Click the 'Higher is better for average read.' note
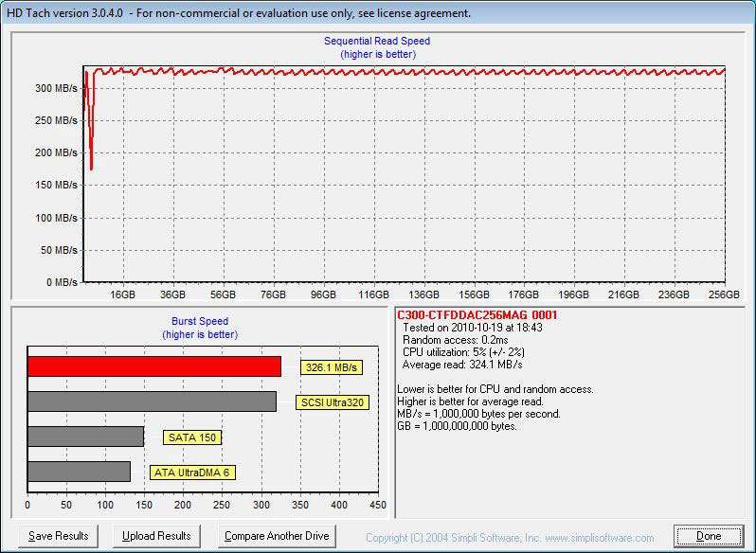 tap(470, 401)
